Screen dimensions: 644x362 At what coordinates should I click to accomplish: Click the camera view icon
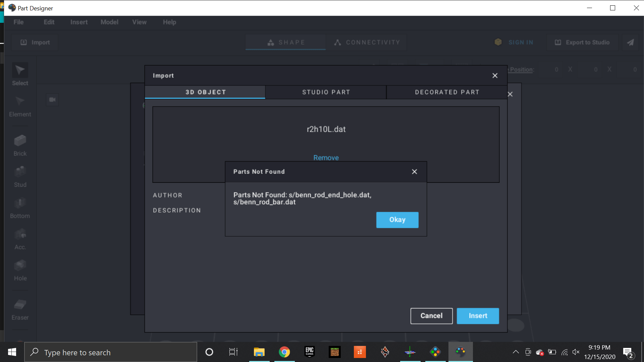(52, 100)
